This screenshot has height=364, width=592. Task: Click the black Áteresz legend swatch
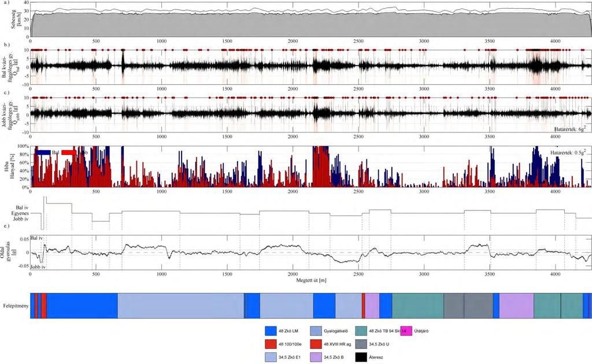click(x=361, y=357)
